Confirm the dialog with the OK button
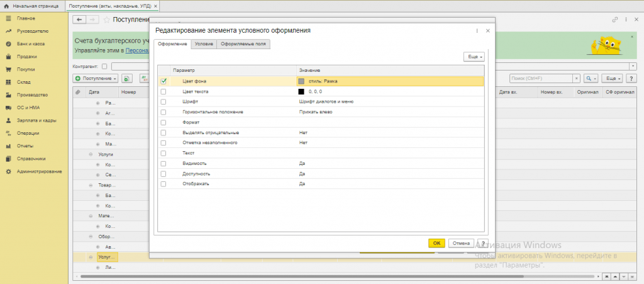644x284 pixels. 436,243
